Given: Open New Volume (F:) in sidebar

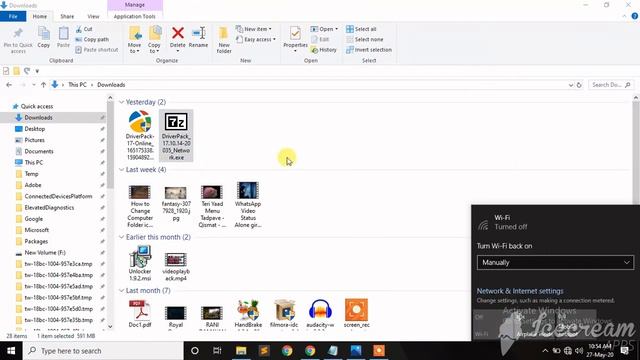Looking at the screenshot, I should pos(45,253).
